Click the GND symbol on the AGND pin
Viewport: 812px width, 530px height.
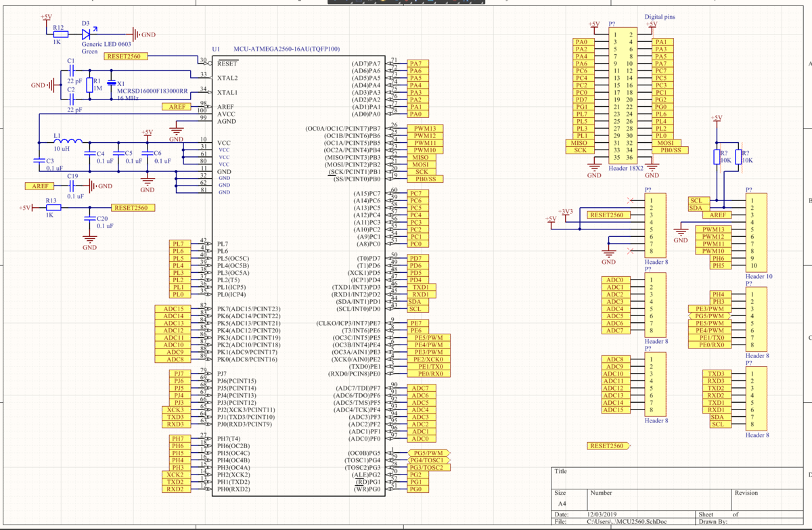tap(177, 131)
